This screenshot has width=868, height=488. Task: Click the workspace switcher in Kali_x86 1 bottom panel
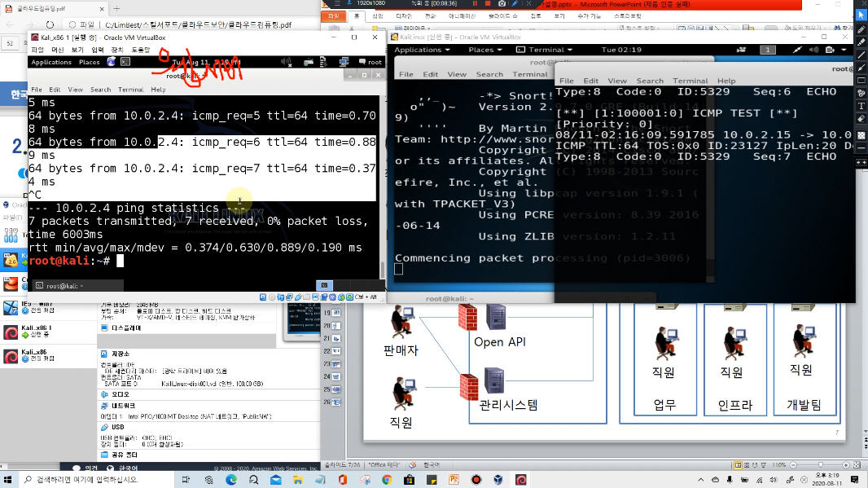(x=324, y=285)
